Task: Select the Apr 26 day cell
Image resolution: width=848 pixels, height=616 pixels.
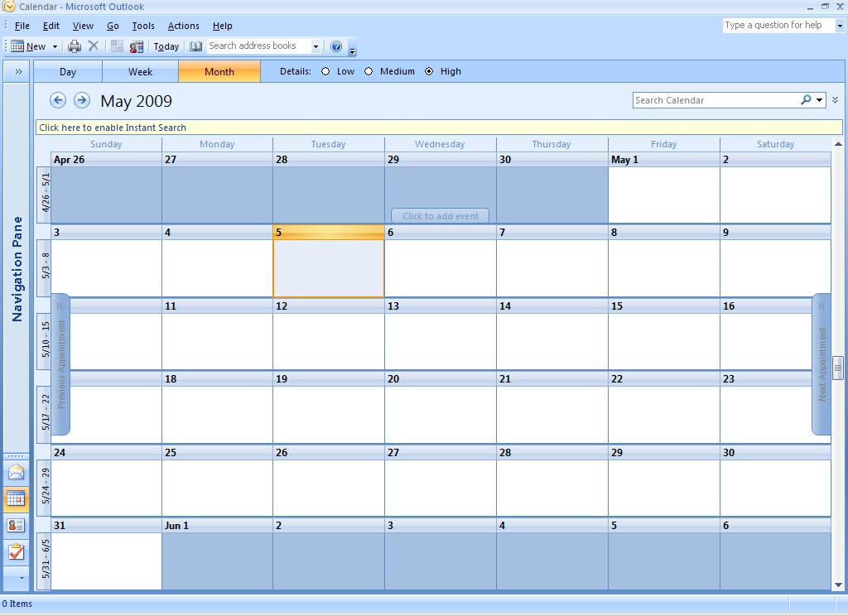Action: click(106, 188)
